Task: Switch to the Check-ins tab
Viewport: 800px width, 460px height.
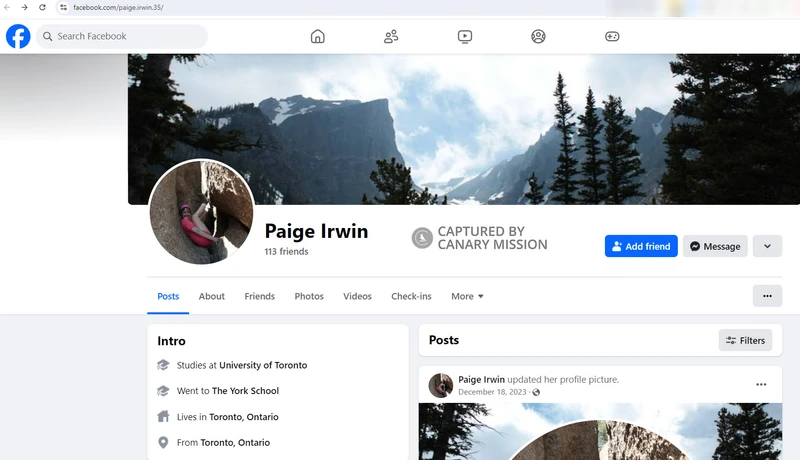Action: [411, 296]
